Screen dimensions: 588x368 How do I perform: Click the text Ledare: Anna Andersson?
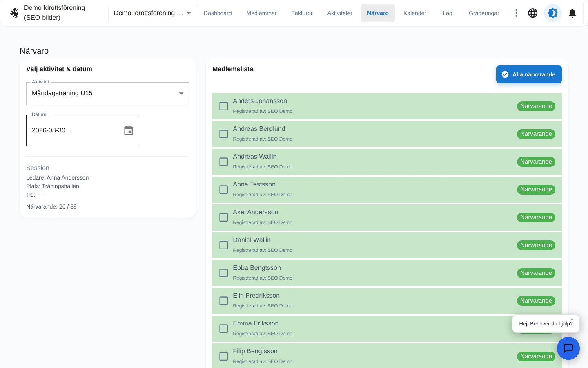click(x=58, y=178)
